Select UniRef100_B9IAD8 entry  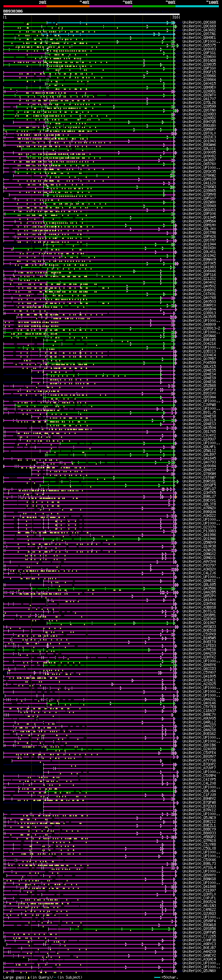coord(199,60)
